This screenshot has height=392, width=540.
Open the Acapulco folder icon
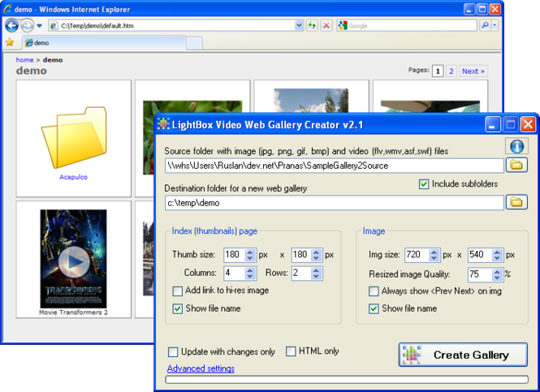coord(74,138)
